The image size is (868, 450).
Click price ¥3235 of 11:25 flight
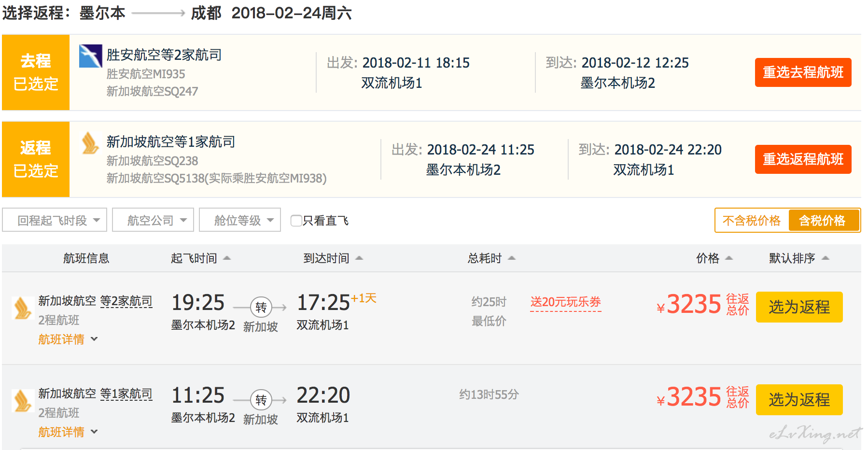(x=689, y=397)
